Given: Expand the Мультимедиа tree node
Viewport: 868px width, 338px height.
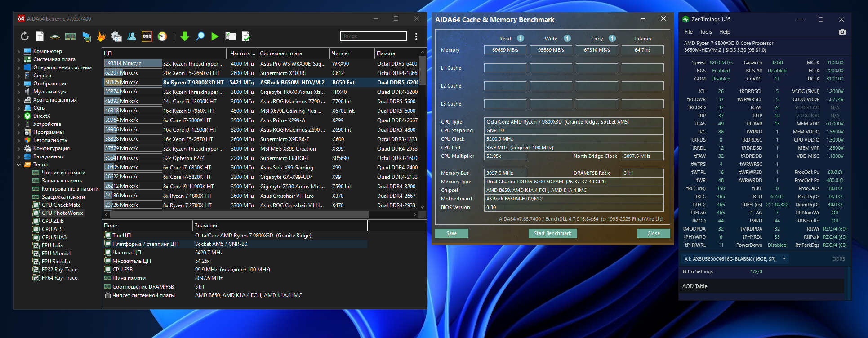Looking at the screenshot, I should coord(18,92).
